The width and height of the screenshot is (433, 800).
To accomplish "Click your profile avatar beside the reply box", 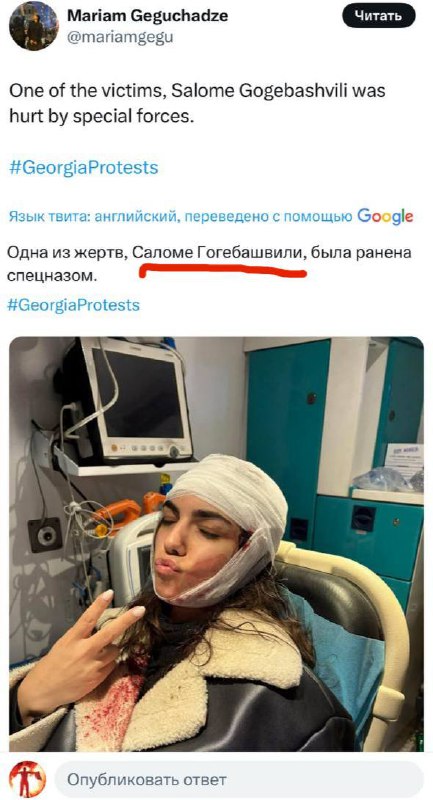I will click(28, 779).
